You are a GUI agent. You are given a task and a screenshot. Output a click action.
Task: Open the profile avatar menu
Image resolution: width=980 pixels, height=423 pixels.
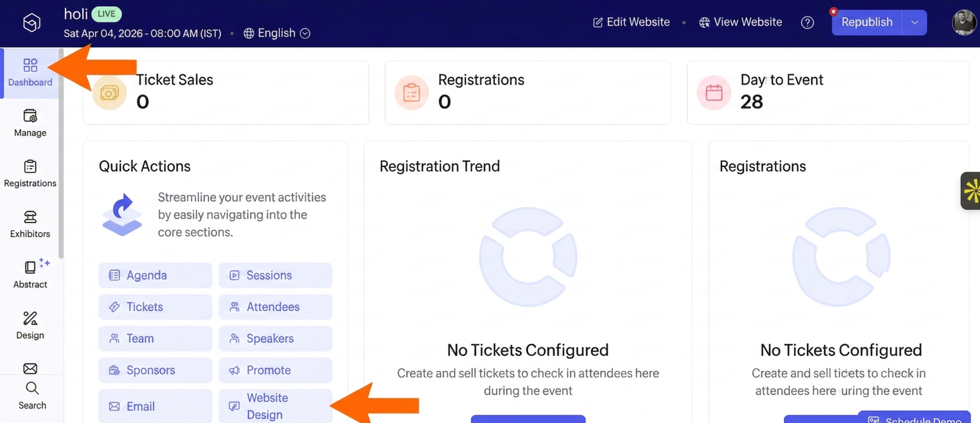(964, 22)
